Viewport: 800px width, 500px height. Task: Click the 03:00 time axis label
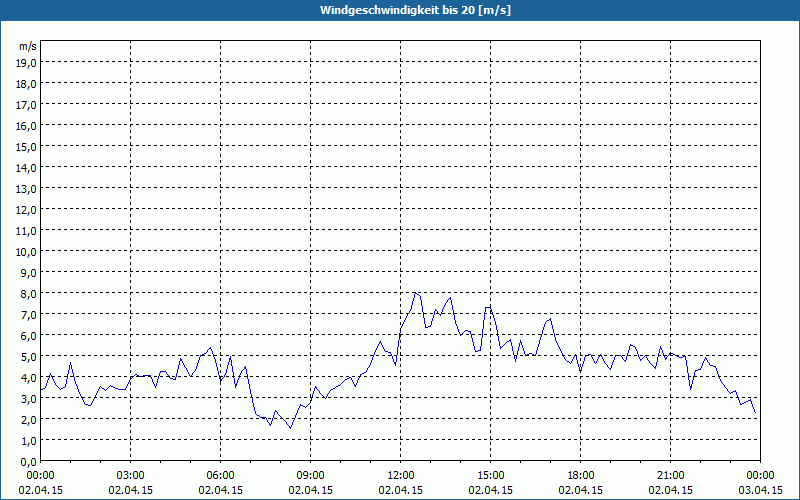(x=131, y=476)
